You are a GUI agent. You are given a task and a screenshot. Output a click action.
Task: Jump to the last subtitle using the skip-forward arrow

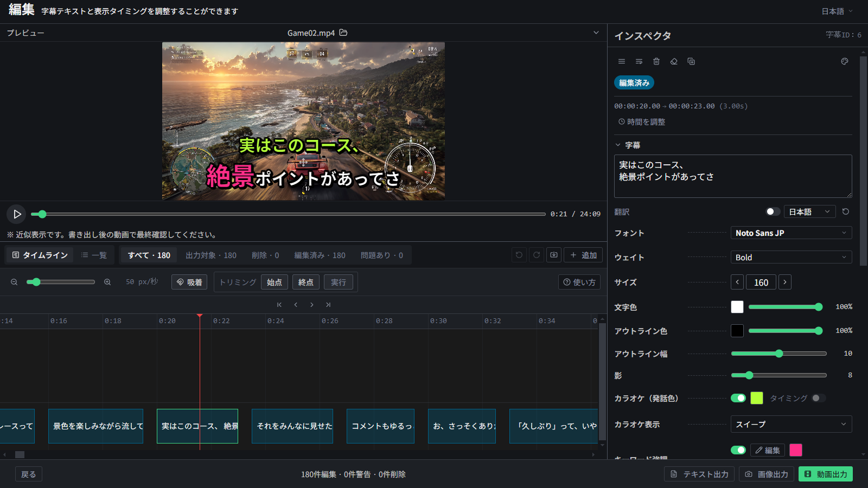(x=328, y=305)
